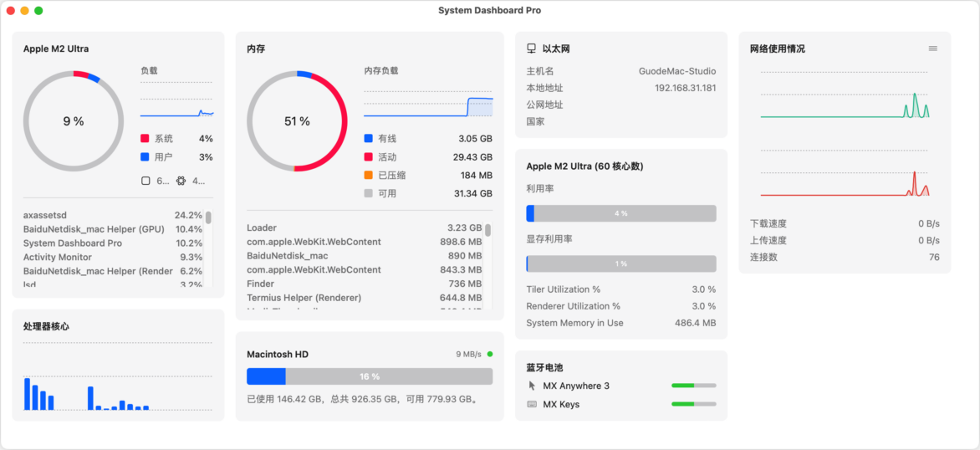Click the Tiler Utilization % row
The height and width of the screenshot is (450, 980).
pyautogui.click(x=621, y=289)
